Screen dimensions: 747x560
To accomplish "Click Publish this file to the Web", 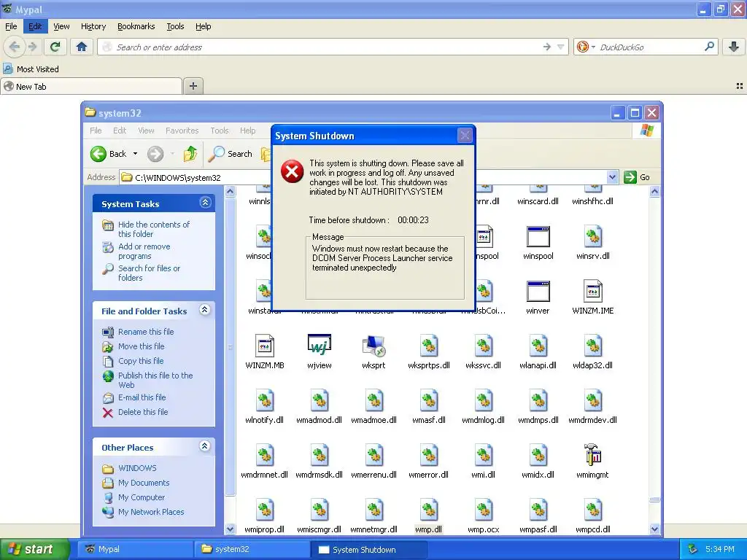I will pyautogui.click(x=155, y=380).
